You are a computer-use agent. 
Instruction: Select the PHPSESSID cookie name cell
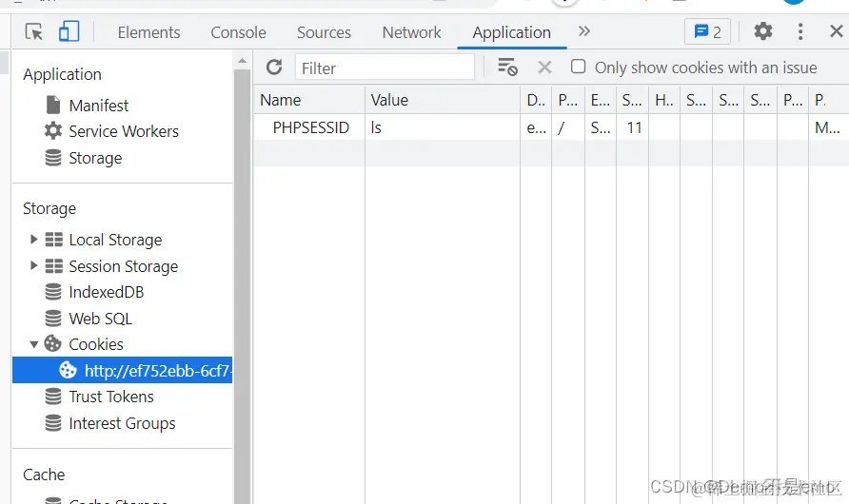pos(309,127)
